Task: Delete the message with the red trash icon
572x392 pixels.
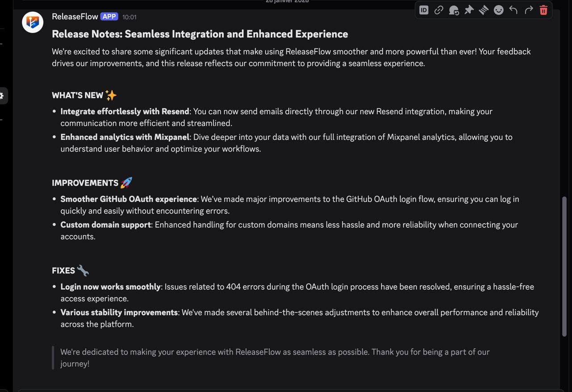Action: 543,9
